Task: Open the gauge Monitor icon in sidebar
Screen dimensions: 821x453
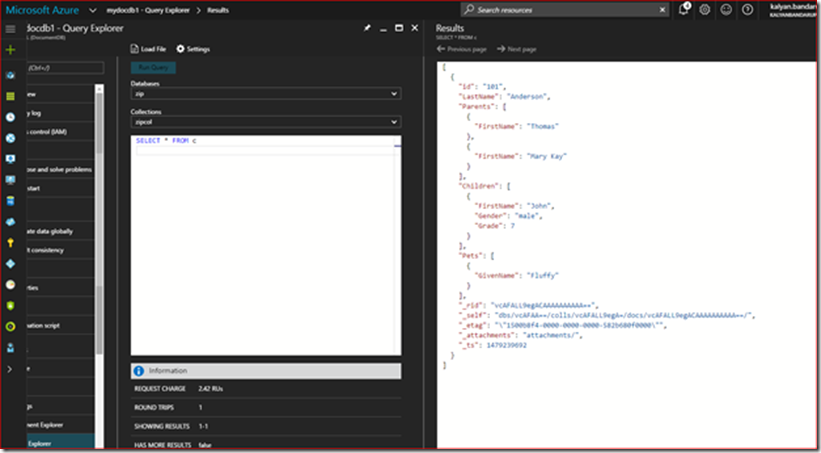Action: point(10,285)
